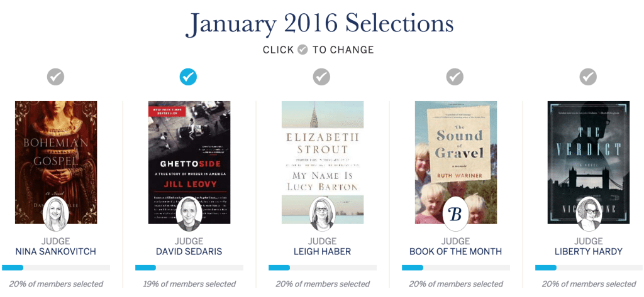View the My Name Is Lucy Barton cover
The image size is (644, 297).
pyautogui.click(x=323, y=163)
